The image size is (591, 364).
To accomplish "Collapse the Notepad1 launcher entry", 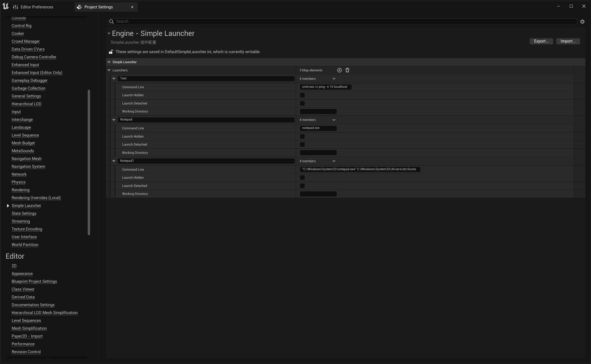I will [114, 161].
